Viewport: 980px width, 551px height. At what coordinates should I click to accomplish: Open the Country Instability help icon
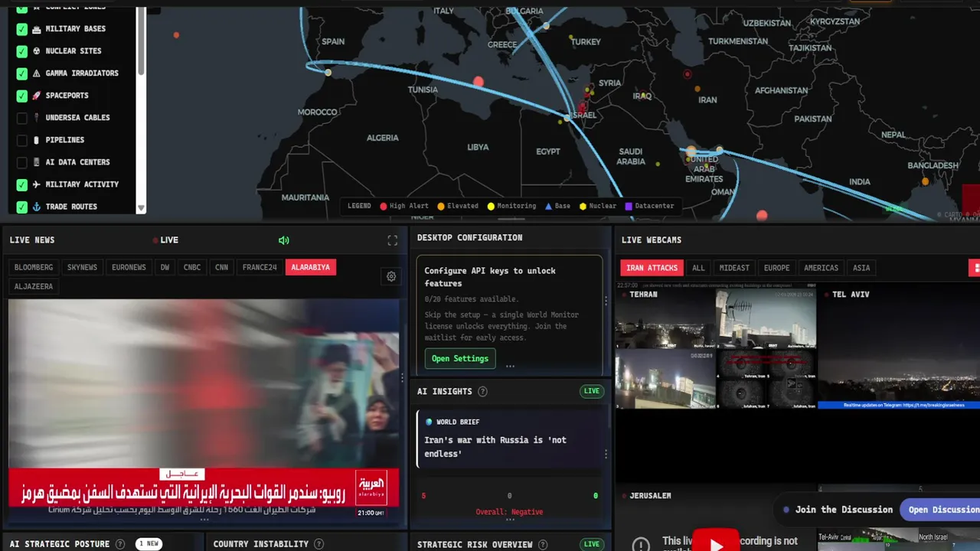tap(319, 544)
